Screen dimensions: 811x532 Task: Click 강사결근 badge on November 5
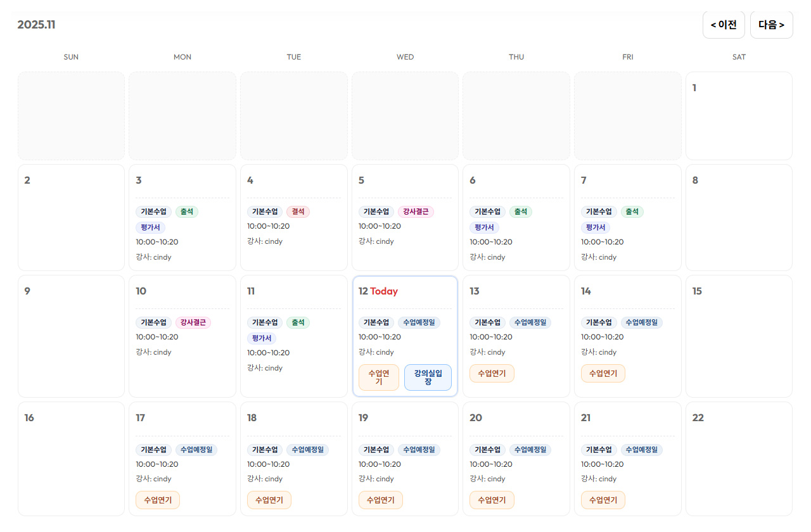416,212
